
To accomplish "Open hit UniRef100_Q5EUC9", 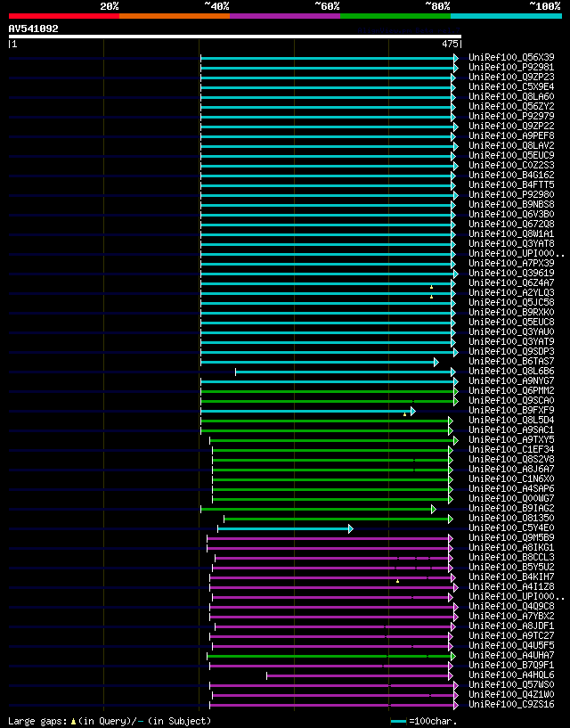I will 511,155.
